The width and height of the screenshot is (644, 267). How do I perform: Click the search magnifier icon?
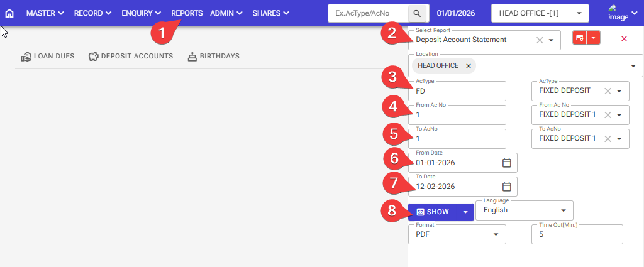click(417, 13)
